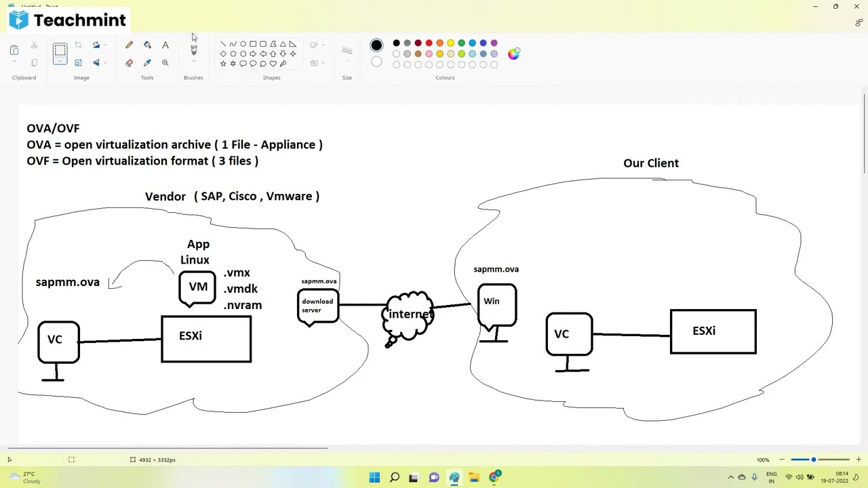This screenshot has width=868, height=488.
Task: Select the Fill bucket tool
Action: click(x=147, y=45)
